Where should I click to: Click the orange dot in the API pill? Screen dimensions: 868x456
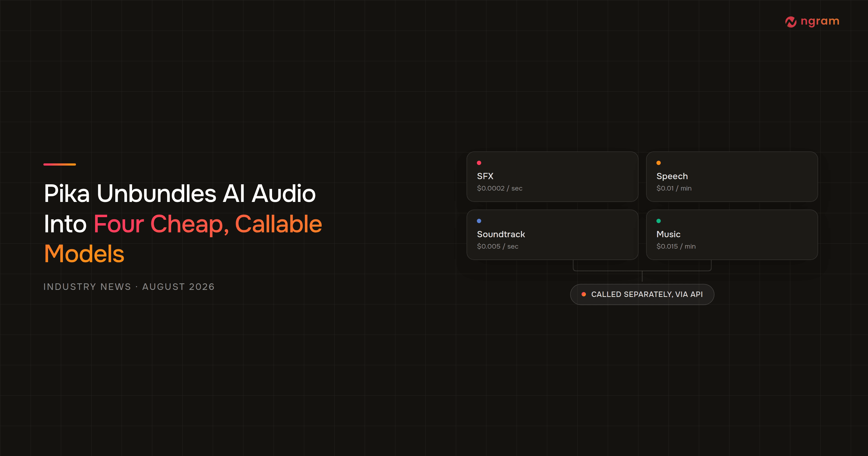[x=584, y=294]
